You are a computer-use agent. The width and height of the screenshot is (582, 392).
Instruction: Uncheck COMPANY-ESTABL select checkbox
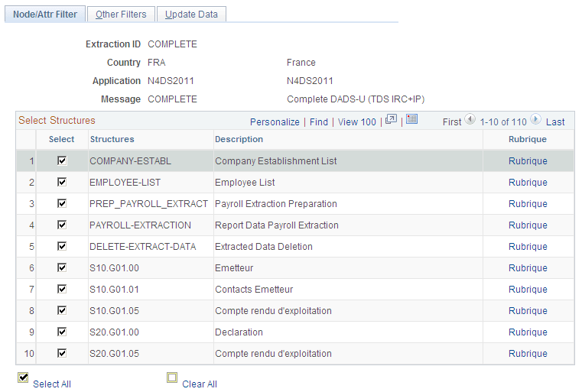(62, 160)
